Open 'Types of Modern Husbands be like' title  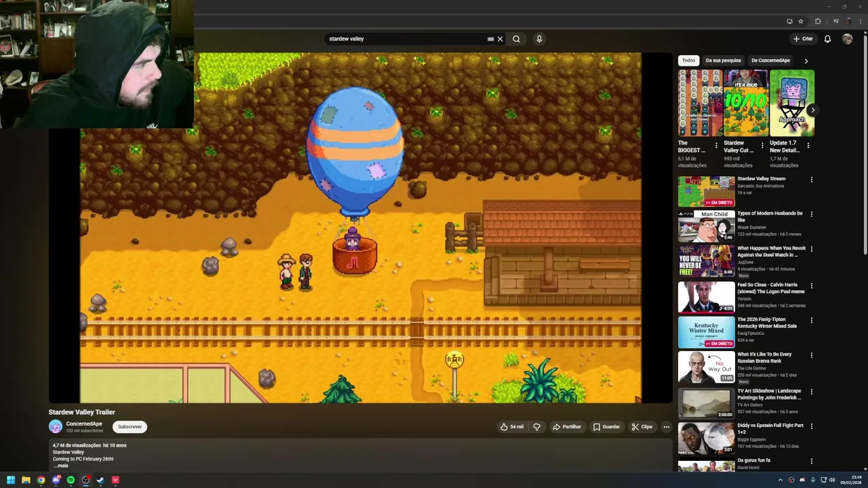pos(770,217)
